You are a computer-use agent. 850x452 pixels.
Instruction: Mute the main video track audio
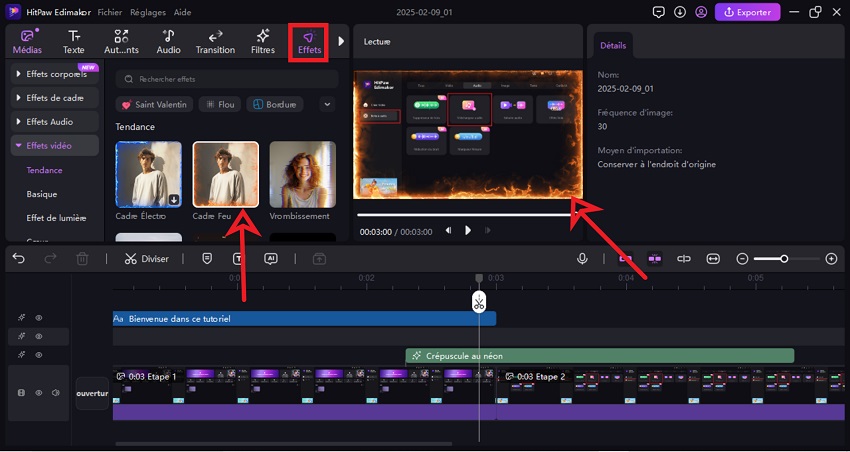56,393
